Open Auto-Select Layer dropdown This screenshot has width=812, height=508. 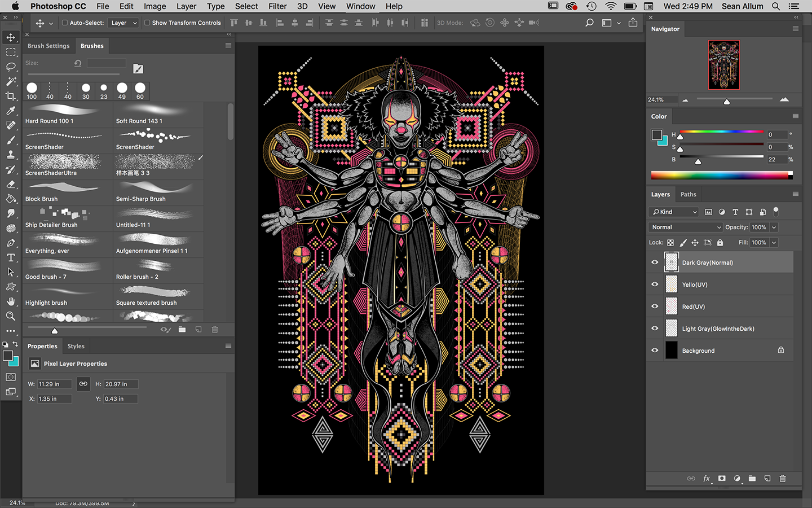(x=123, y=23)
